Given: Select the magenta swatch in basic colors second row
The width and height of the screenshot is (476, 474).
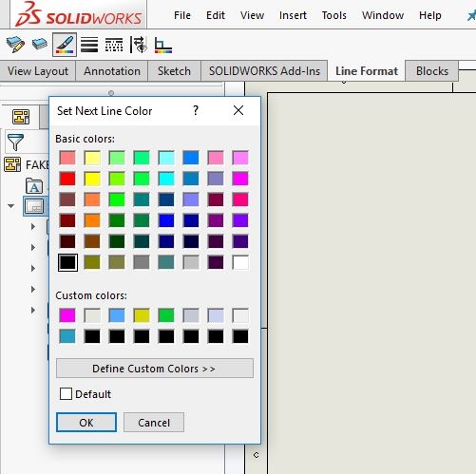Looking at the screenshot, I should coord(240,179).
